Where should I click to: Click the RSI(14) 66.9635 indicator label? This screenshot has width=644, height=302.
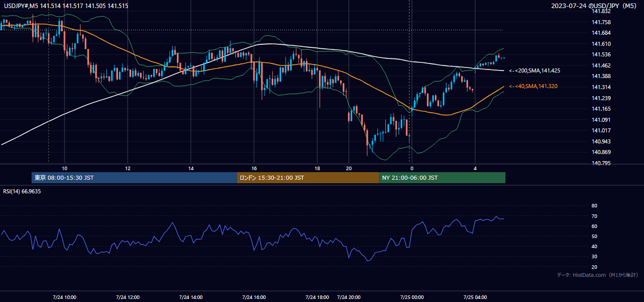[x=22, y=191]
